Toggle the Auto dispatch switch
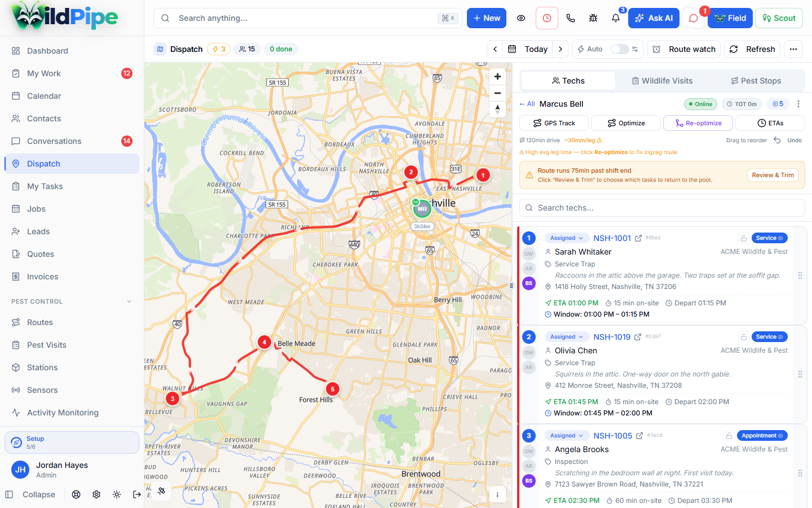This screenshot has width=812, height=508. click(x=619, y=49)
